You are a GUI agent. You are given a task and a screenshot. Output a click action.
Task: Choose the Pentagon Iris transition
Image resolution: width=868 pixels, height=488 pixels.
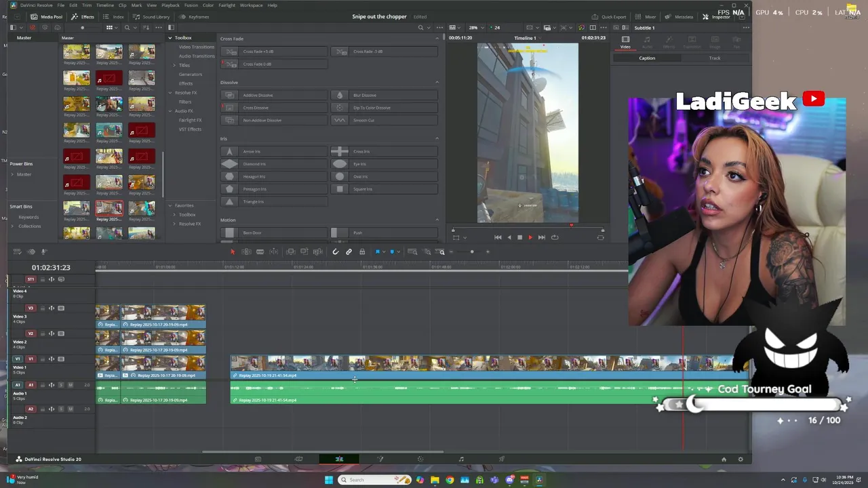click(275, 189)
